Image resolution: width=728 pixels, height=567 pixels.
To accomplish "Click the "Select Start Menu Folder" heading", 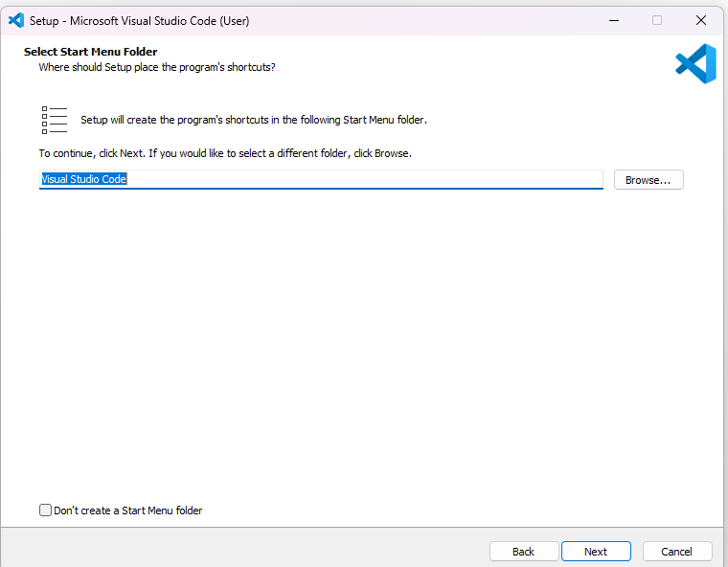I will 91,52.
